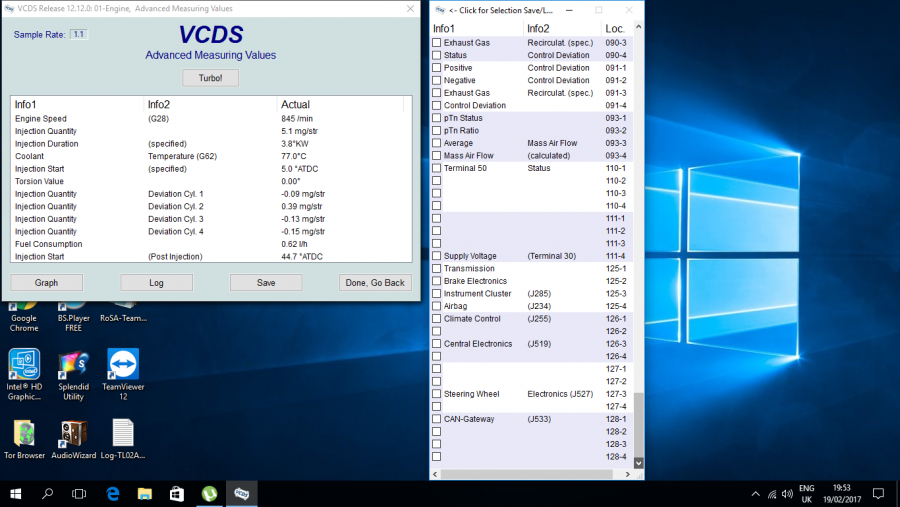Click the Log button

[x=156, y=283]
